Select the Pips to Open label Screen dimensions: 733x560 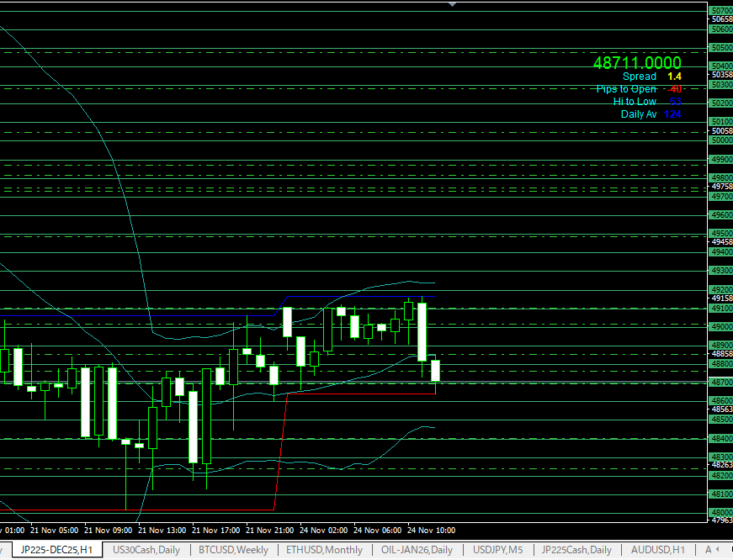[626, 89]
